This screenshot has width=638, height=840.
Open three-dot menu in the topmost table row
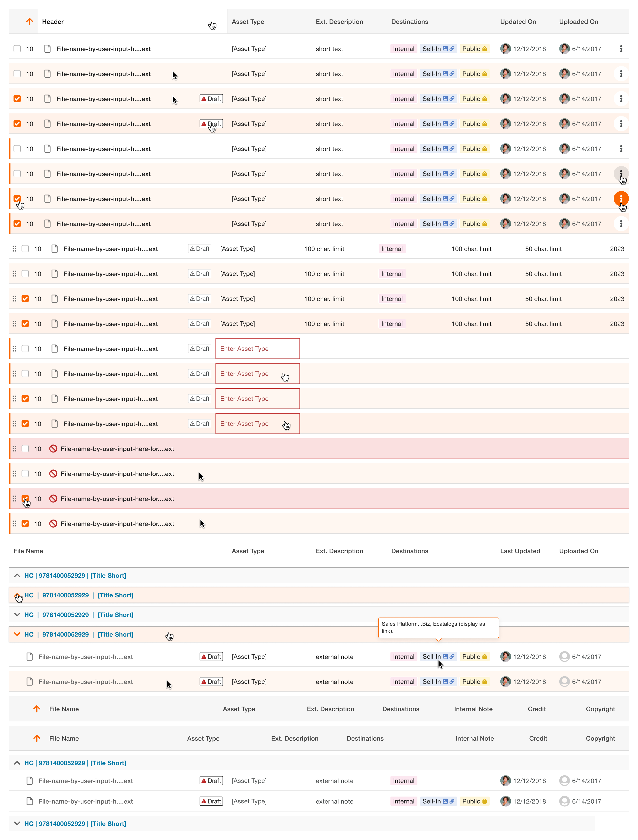click(x=621, y=49)
